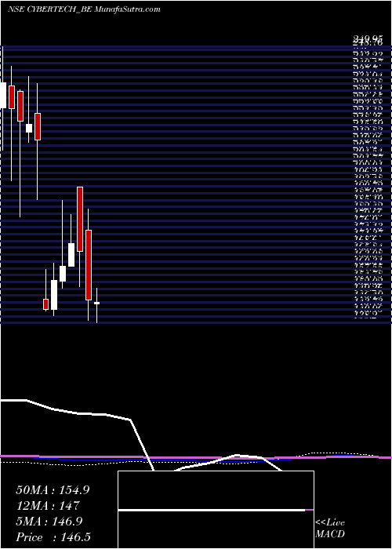392x549 pixels.
Task: Open the <<Live MACD label
Action: pyautogui.click(x=330, y=529)
